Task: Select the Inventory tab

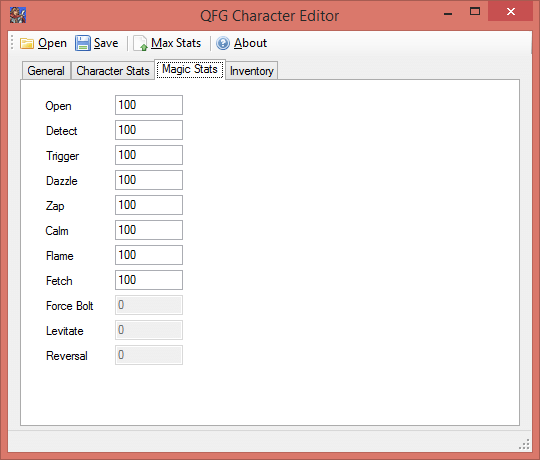Action: coord(252,71)
